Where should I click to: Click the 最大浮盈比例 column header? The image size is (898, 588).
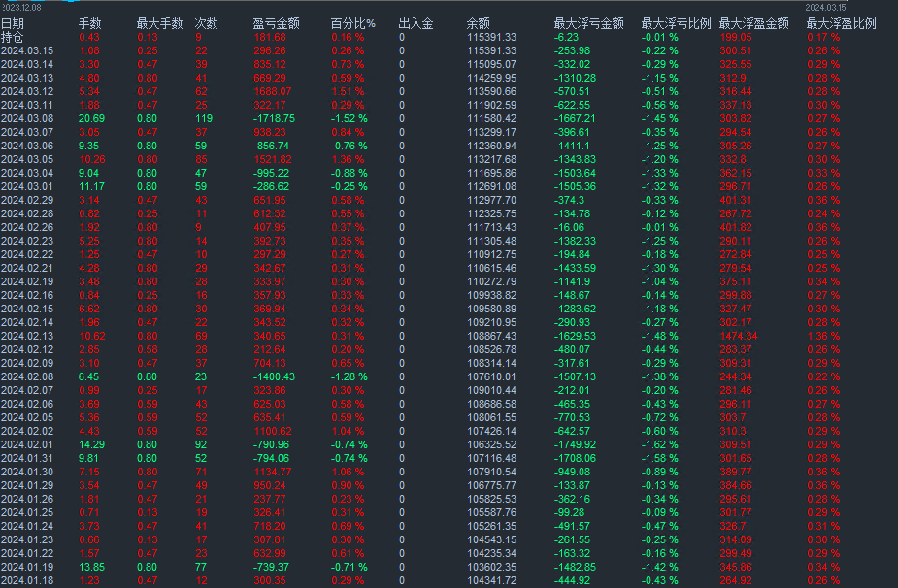pos(843,21)
